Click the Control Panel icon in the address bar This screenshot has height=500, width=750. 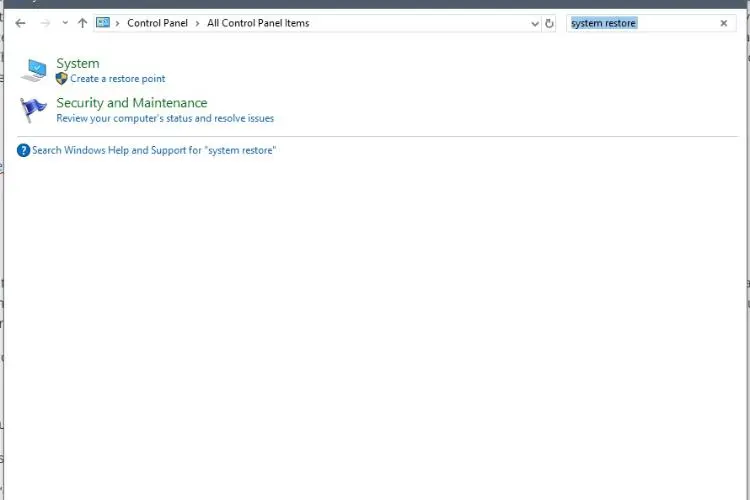pos(103,22)
